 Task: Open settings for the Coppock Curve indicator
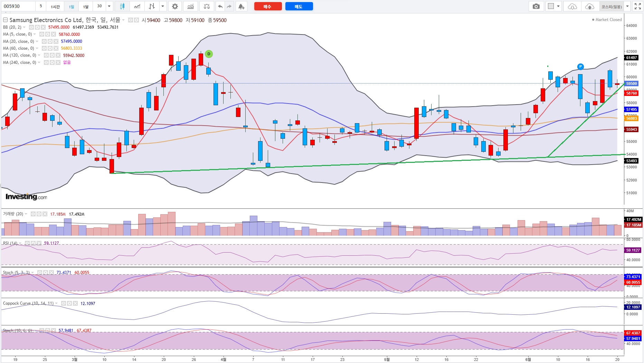(69, 303)
